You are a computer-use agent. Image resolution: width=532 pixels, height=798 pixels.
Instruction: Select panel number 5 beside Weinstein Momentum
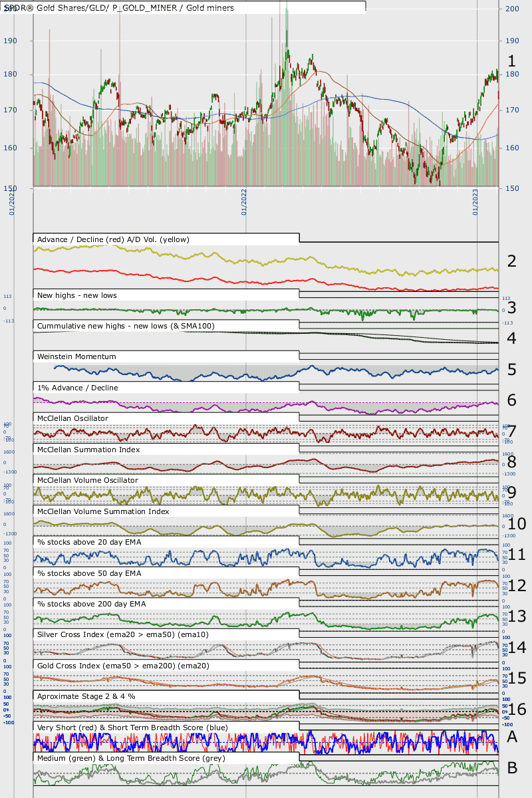[x=511, y=370]
